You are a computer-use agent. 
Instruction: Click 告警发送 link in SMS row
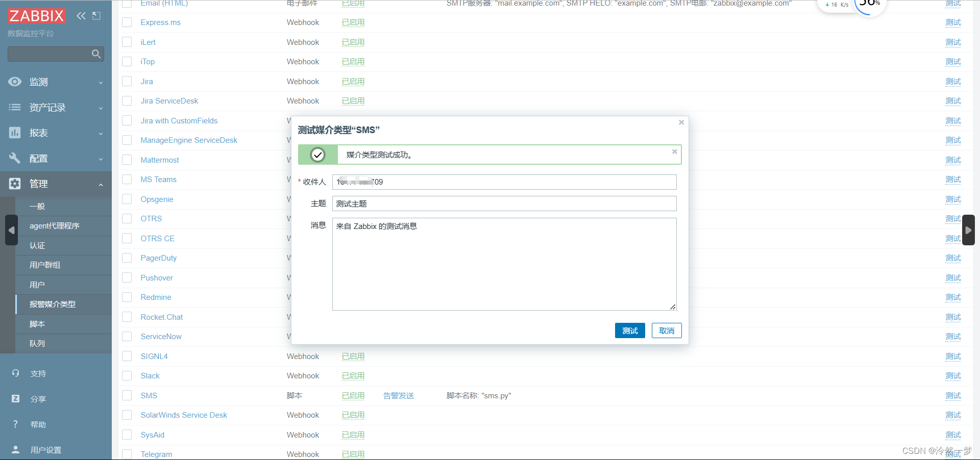click(399, 396)
